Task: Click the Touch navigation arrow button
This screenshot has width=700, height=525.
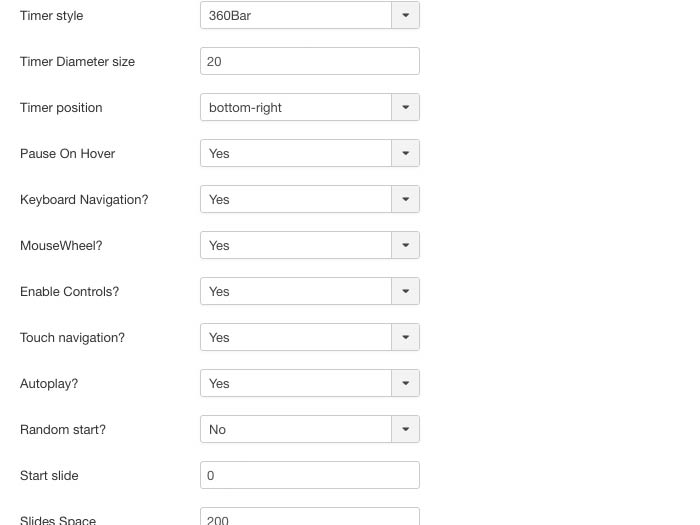Action: point(405,337)
